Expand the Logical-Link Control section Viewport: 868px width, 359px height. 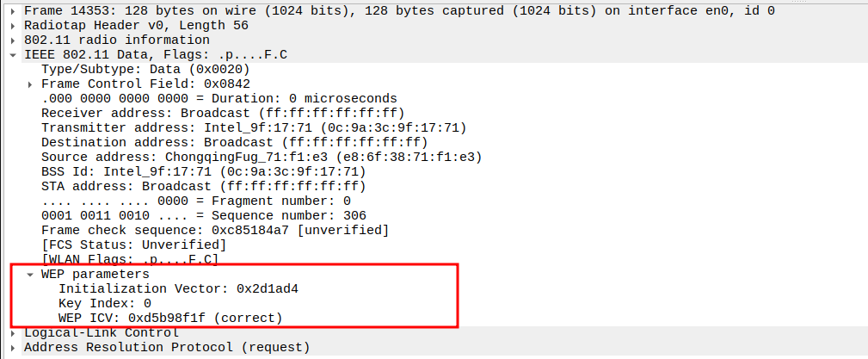[x=14, y=333]
